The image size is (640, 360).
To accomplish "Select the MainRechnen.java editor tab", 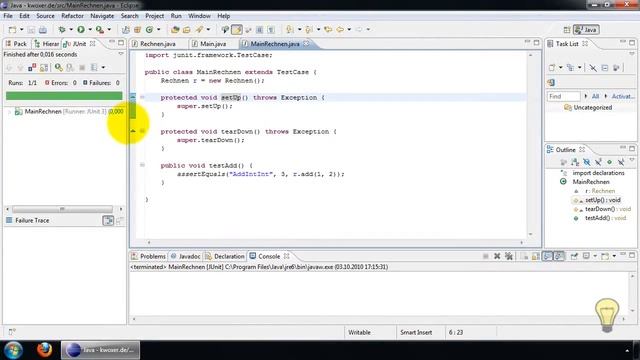I will coord(275,44).
